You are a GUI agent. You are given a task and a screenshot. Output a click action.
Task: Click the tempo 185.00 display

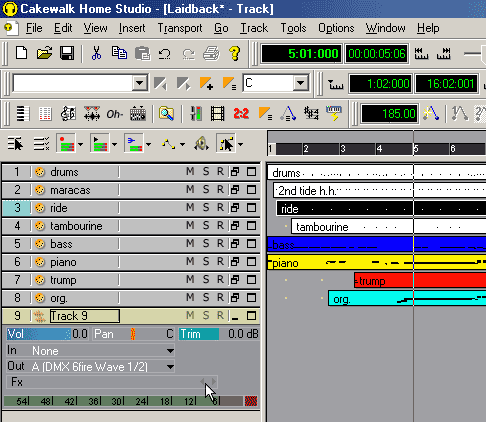coord(389,114)
